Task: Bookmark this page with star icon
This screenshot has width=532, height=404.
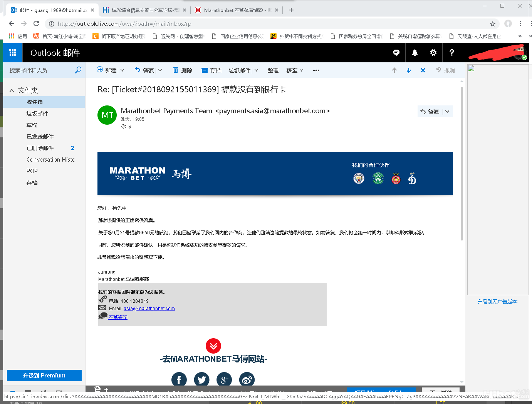Action: point(492,24)
